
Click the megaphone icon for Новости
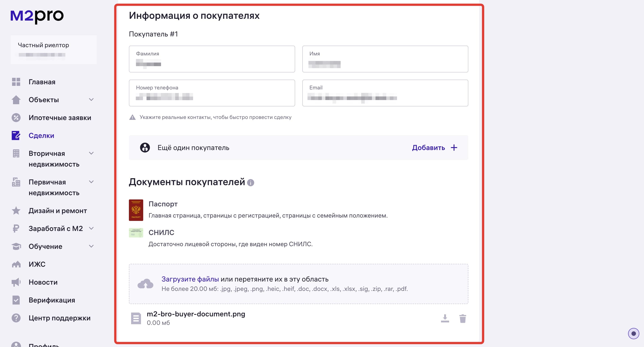(16, 282)
